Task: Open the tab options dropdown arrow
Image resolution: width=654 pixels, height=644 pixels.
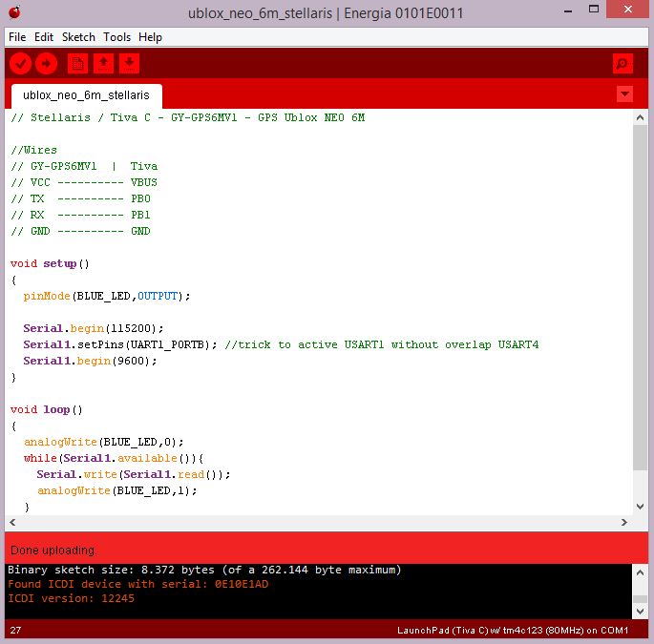Action: (624, 94)
